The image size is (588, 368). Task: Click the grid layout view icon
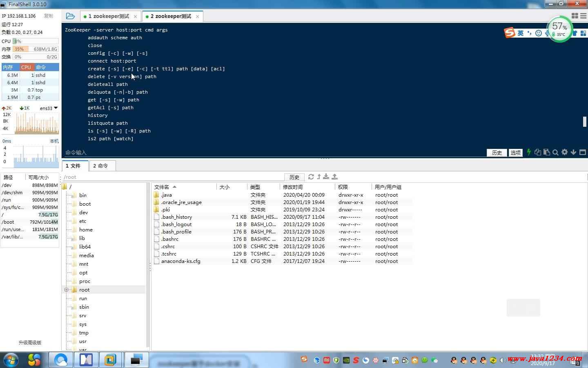coord(575,16)
